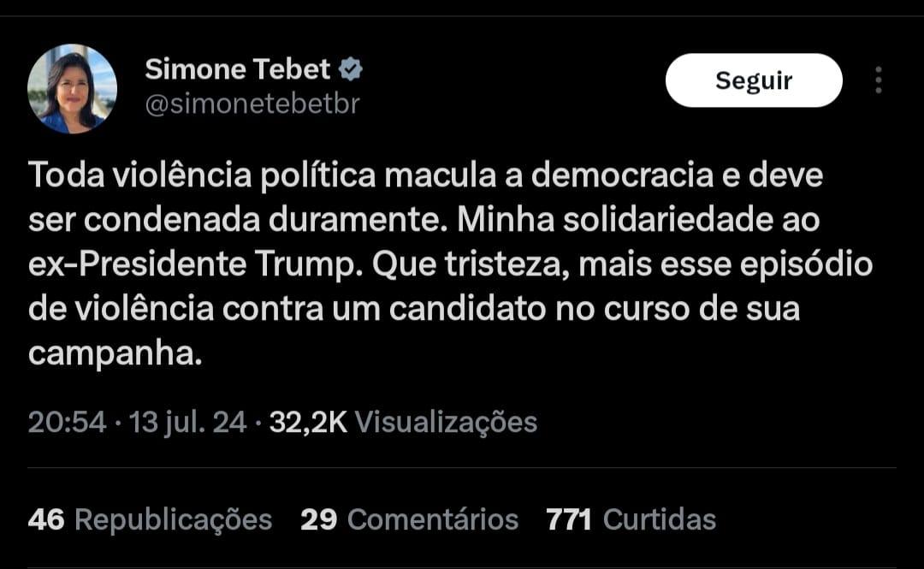924x569 pixels.
Task: Open the 29 Comentários count
Action: 409,519
